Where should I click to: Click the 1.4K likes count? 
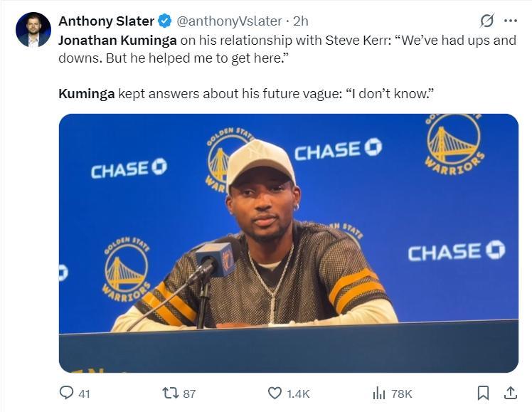pyautogui.click(x=297, y=393)
